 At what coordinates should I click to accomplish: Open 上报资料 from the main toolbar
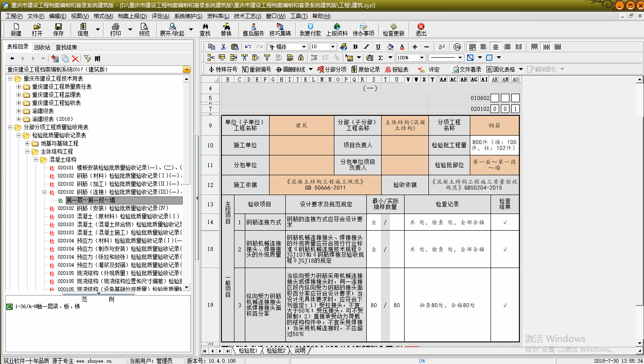pyautogui.click(x=337, y=30)
